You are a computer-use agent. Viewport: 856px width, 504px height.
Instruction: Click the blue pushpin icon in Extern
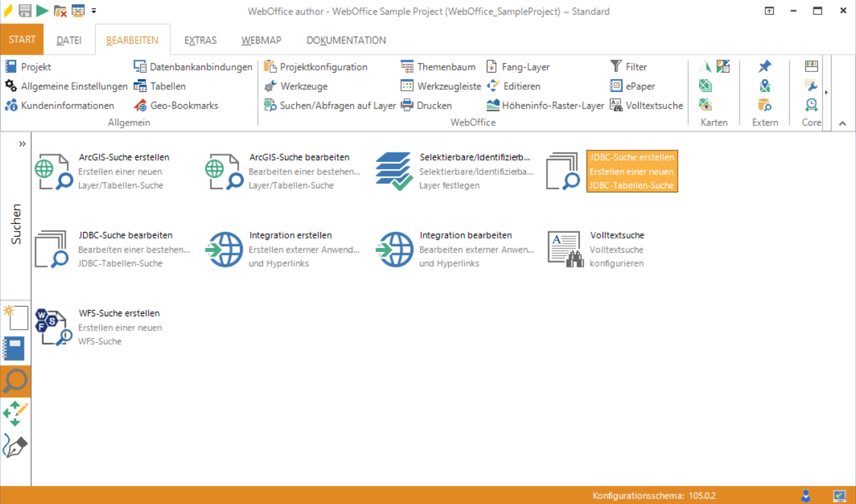coord(765,66)
